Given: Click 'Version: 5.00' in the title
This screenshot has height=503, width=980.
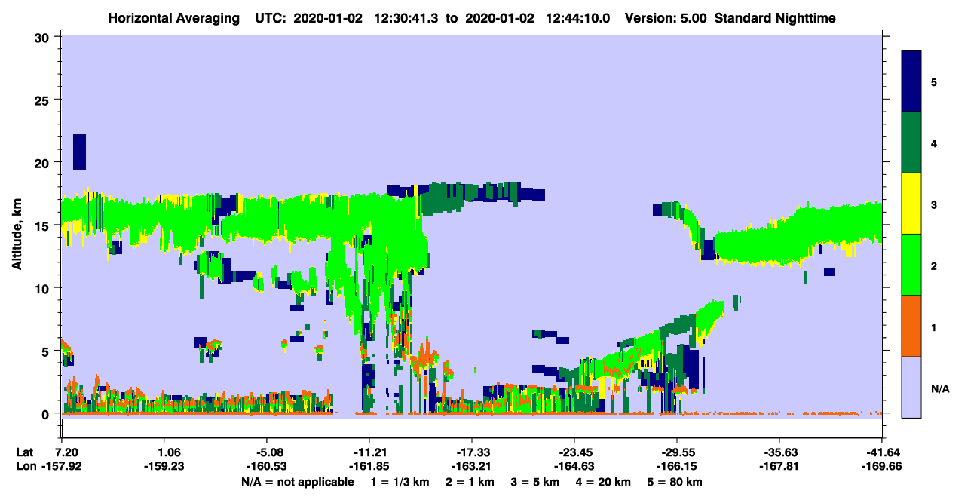Looking at the screenshot, I should tap(666, 18).
